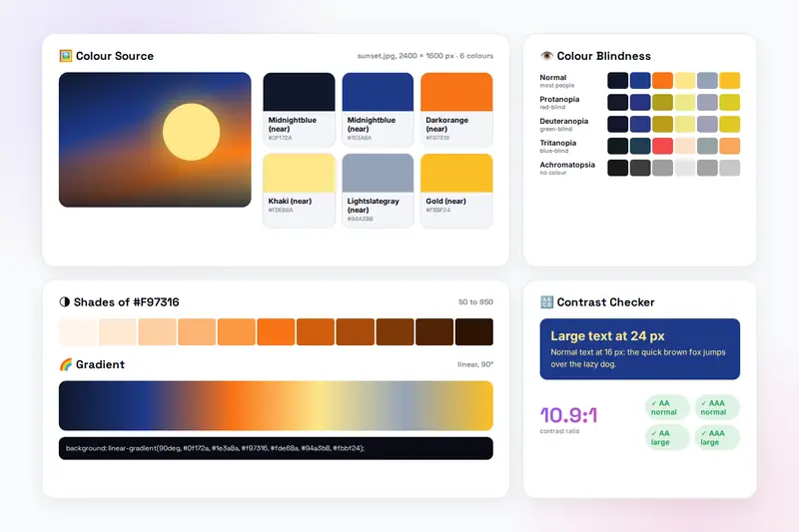Pick the Gold (near) colour card
799x532 pixels.
coord(456,191)
